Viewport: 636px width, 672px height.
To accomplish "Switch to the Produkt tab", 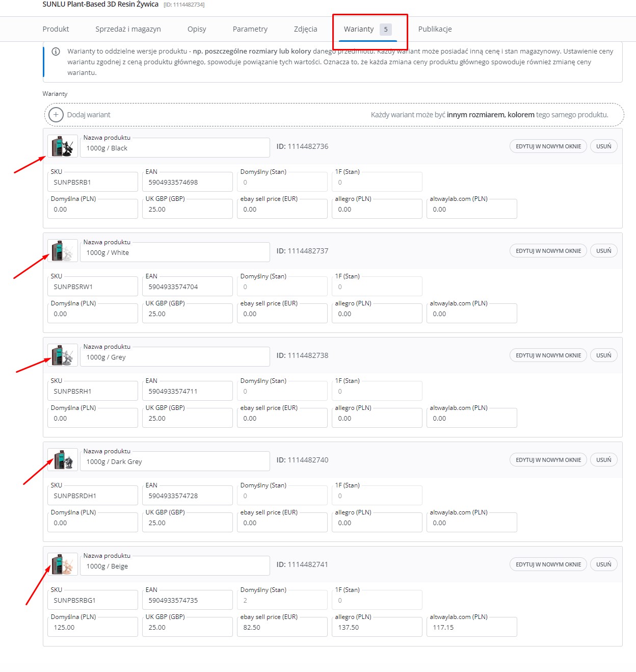I will [x=56, y=29].
